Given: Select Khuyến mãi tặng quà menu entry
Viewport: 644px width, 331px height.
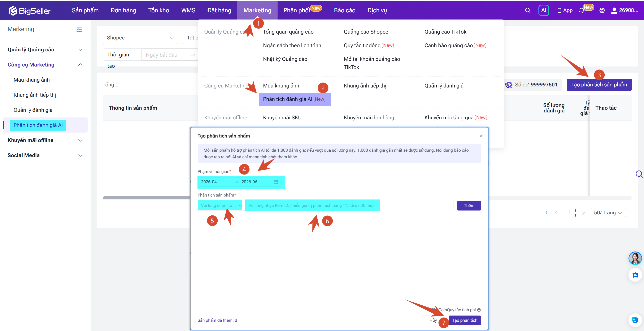Looking at the screenshot, I should point(455,118).
